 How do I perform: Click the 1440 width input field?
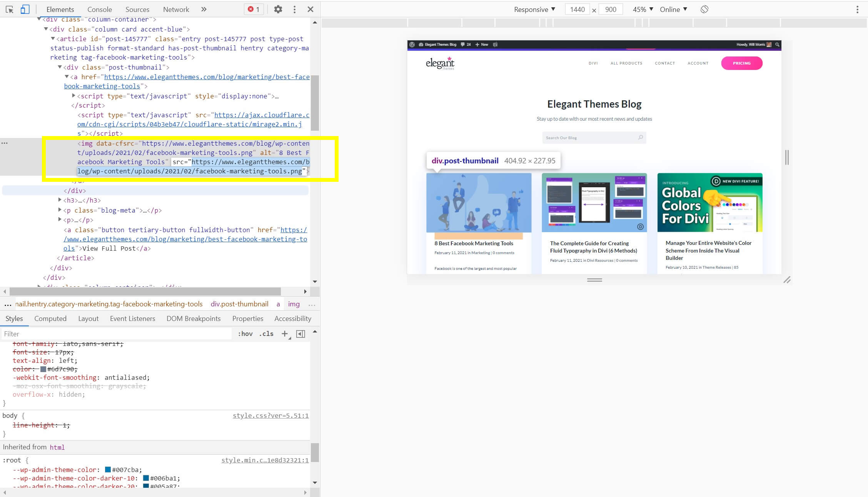click(x=577, y=9)
